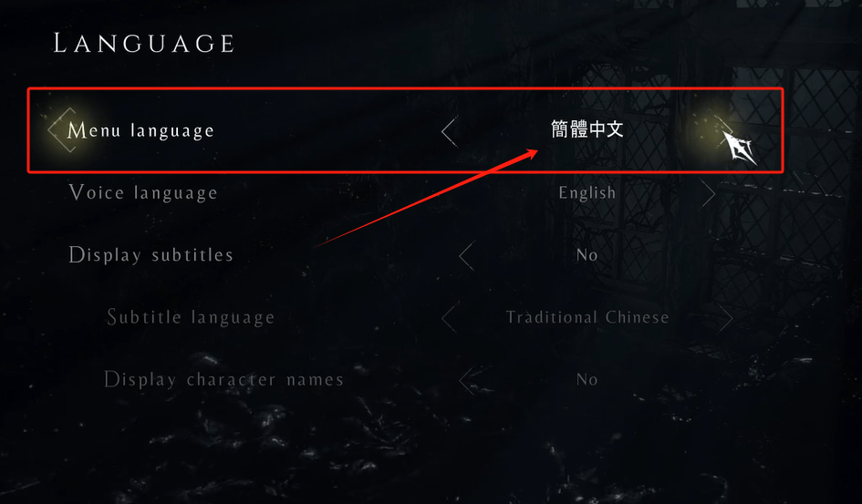Image resolution: width=862 pixels, height=504 pixels.
Task: Toggle the Display subtitles No value
Action: (587, 255)
